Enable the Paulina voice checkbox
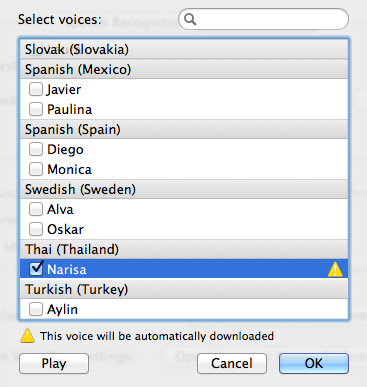367x387 pixels. click(x=36, y=109)
